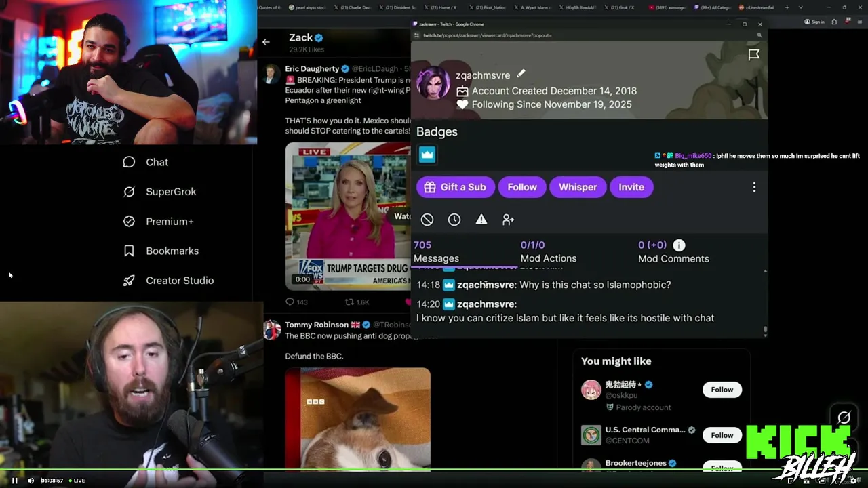Click the reply icon on Eric Daugherty post
Image resolution: width=868 pixels, height=488 pixels.
290,302
